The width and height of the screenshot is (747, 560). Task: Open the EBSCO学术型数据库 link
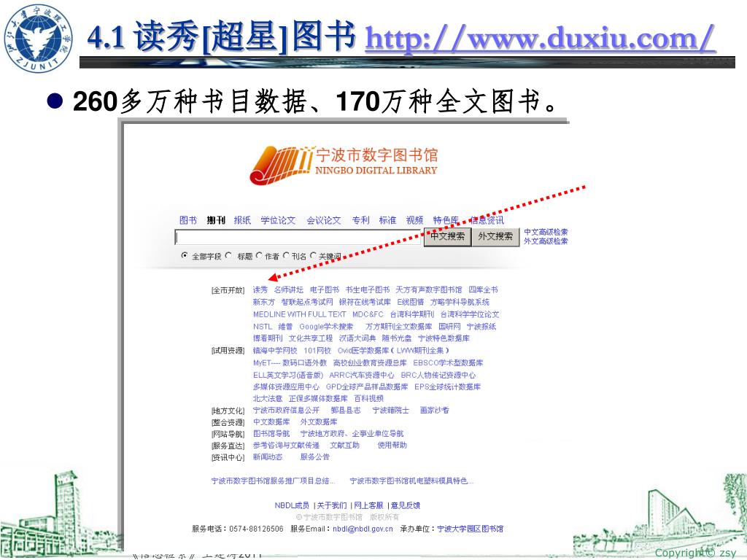448,363
